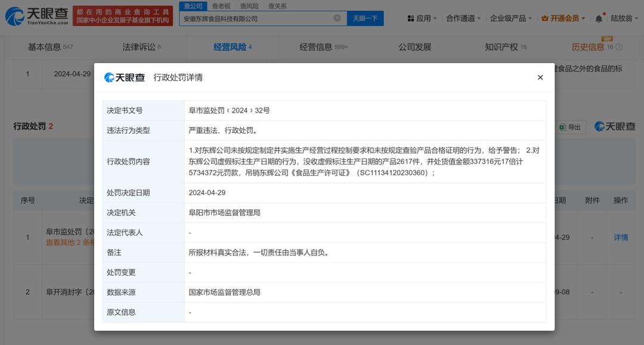Viewport: 644px width, 345px height.
Task: Click the 查看其他 2 条 link
Action: pyautogui.click(x=70, y=243)
